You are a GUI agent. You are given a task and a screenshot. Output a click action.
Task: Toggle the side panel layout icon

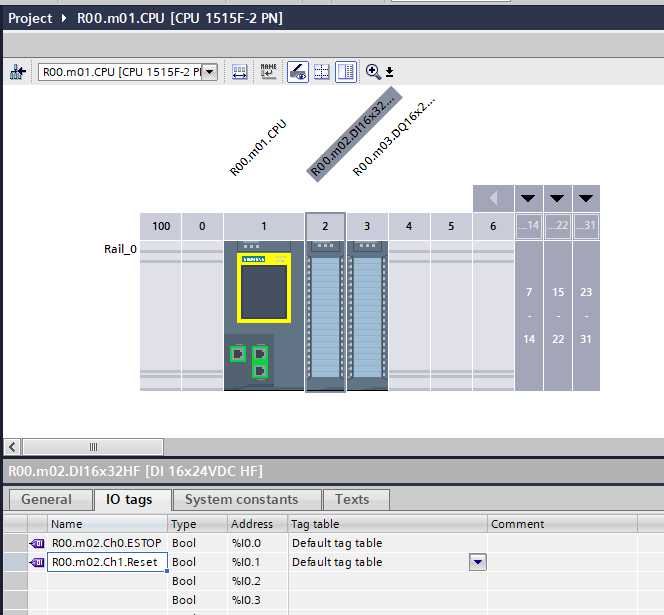[346, 72]
